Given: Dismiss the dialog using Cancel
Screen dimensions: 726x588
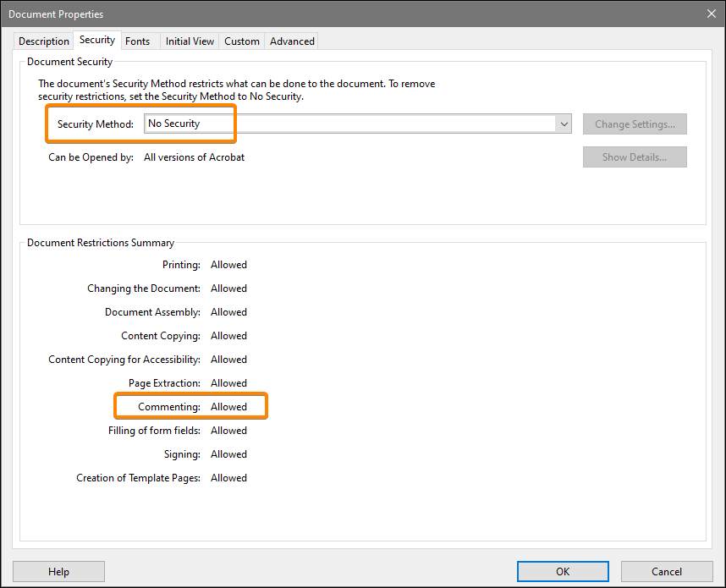Looking at the screenshot, I should (667, 571).
